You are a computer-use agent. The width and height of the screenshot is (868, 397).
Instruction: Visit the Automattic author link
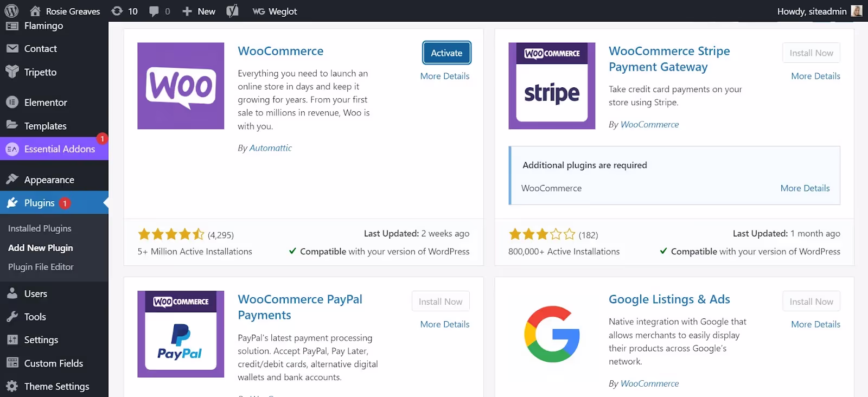270,148
